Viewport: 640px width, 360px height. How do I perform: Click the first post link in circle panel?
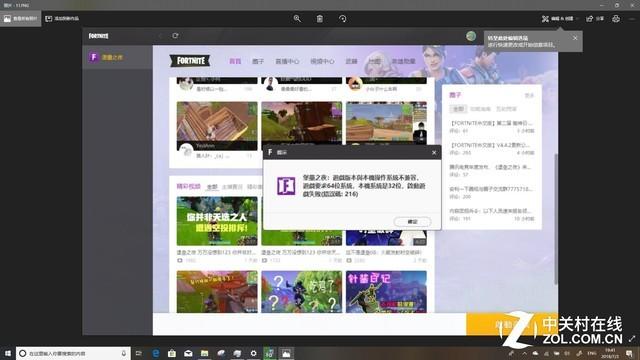tap(491, 123)
